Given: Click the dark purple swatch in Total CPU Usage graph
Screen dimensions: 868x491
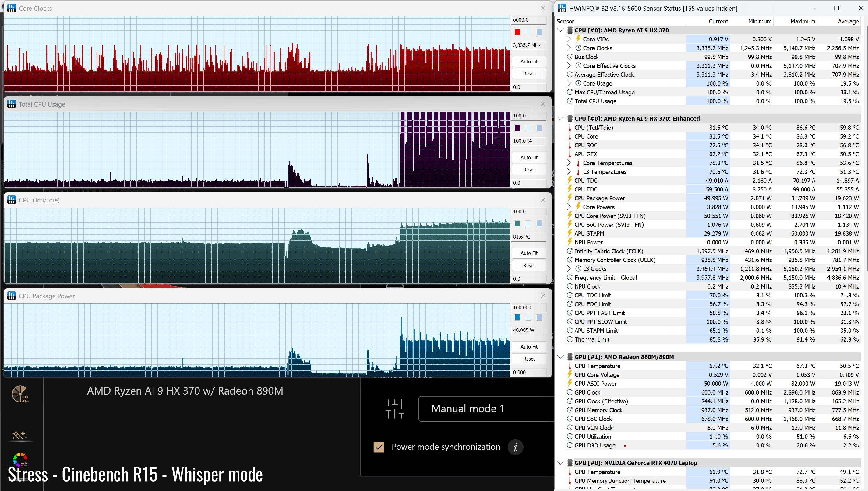Looking at the screenshot, I should [517, 128].
